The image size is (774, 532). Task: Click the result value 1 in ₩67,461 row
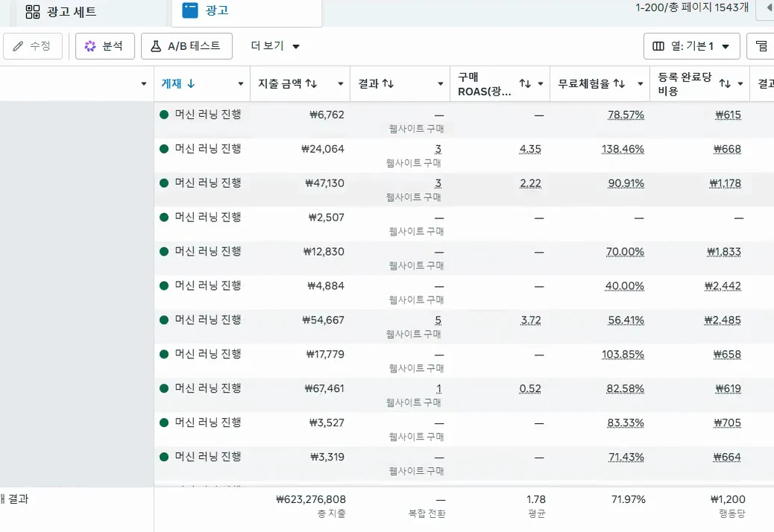pyautogui.click(x=438, y=388)
